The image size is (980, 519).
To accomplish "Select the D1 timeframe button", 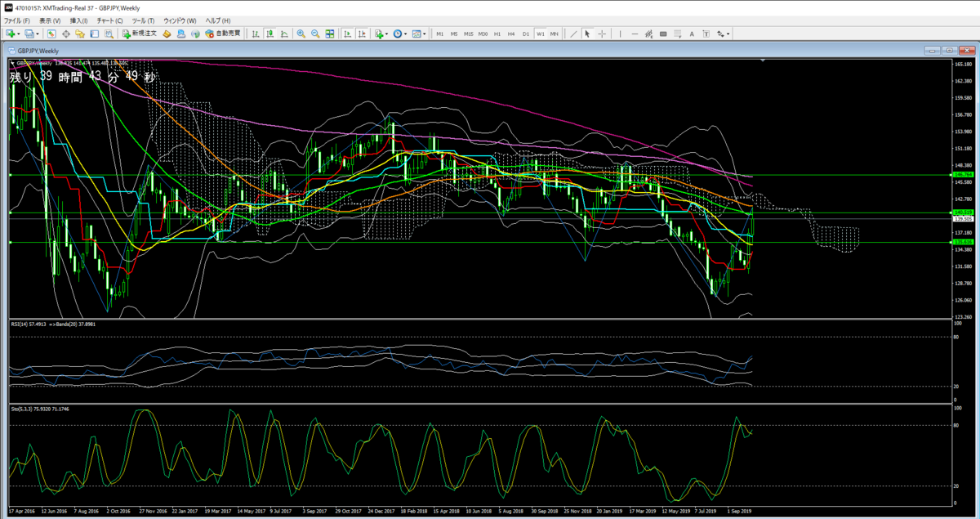I will 526,34.
